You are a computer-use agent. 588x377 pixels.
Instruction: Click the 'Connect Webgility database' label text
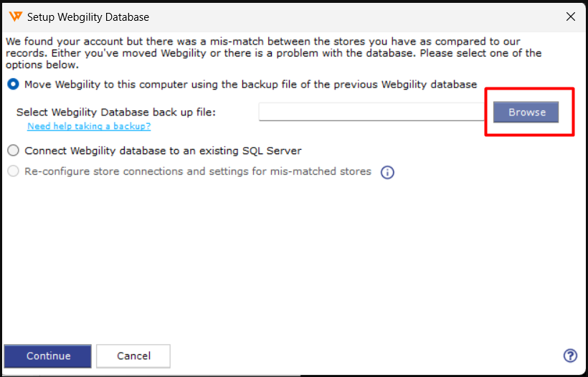pyautogui.click(x=163, y=151)
